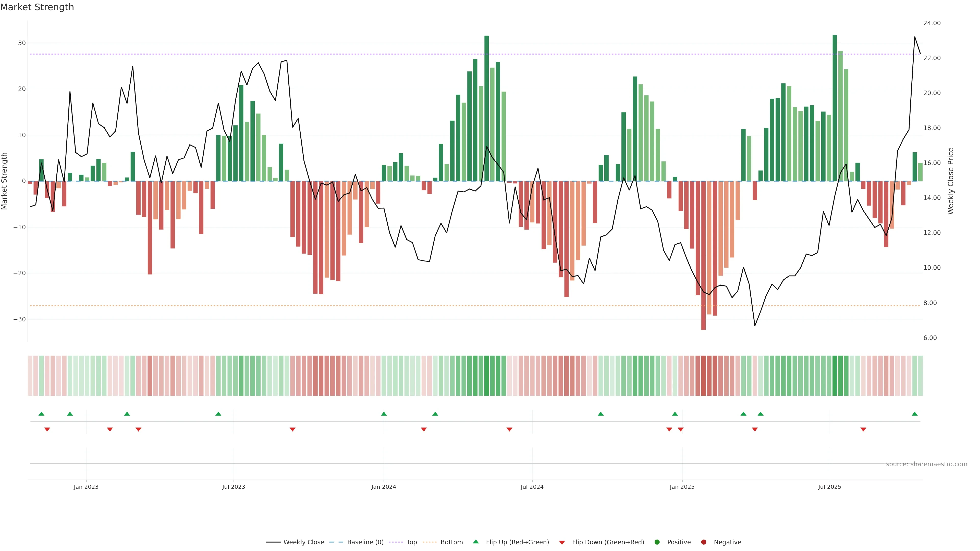980x551 pixels.
Task: Click the 'Market Strength' chart title
Action: (37, 7)
